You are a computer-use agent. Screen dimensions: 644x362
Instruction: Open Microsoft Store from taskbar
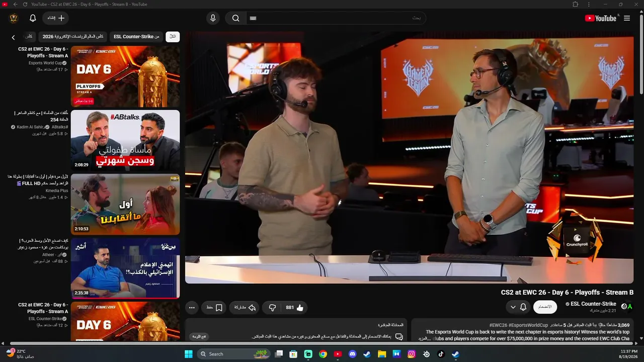pos(293,354)
